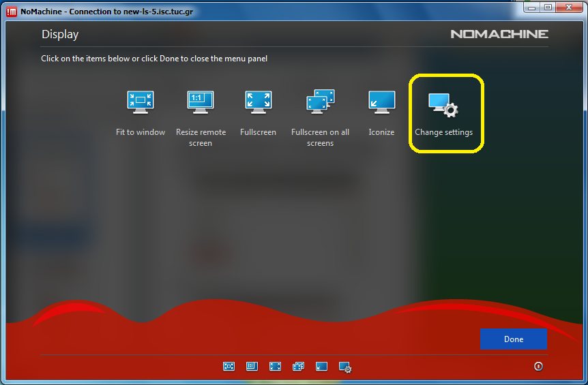The width and height of the screenshot is (588, 385).
Task: Click the NoMachine logo in the header
Action: click(x=499, y=34)
